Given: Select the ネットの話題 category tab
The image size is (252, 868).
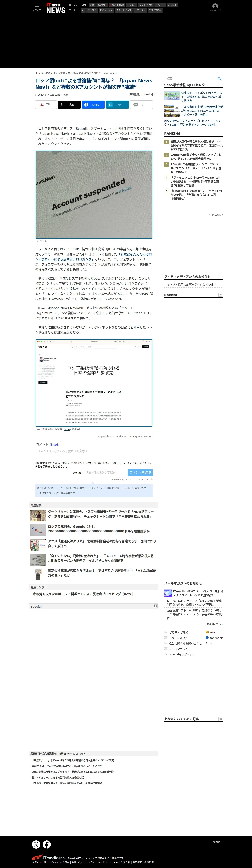Looking at the screenshot, I should (146, 5).
